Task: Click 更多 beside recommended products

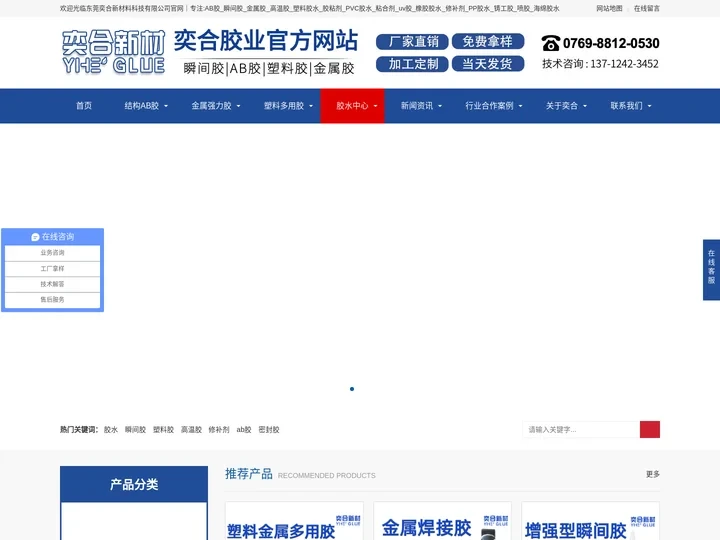Action: click(652, 474)
